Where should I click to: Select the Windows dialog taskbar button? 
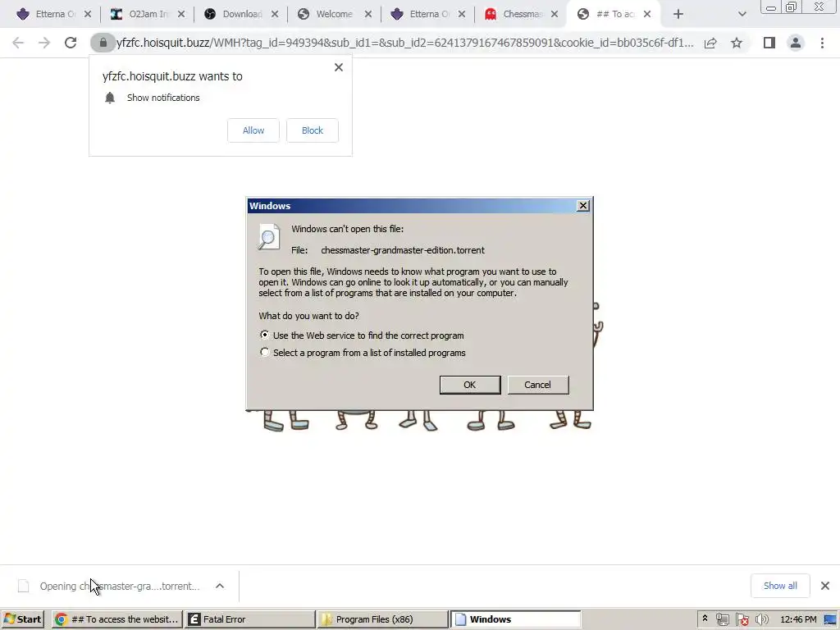pyautogui.click(x=515, y=619)
